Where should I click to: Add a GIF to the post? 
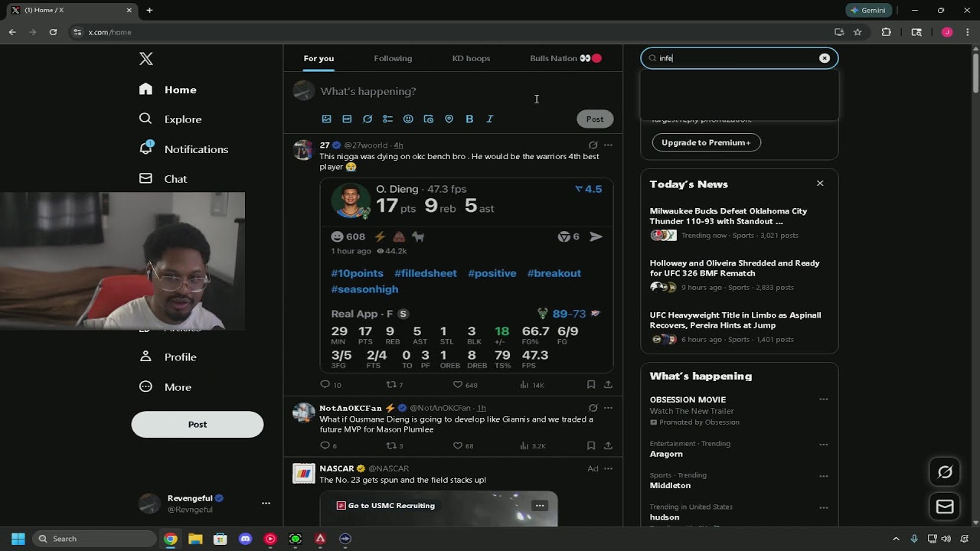point(347,119)
